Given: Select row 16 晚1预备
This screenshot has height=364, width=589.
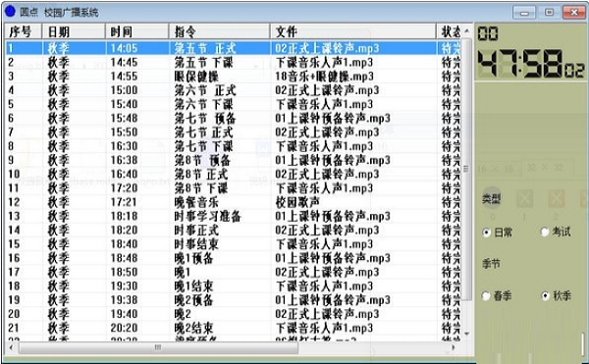Looking at the screenshot, I should pyautogui.click(x=233, y=258).
